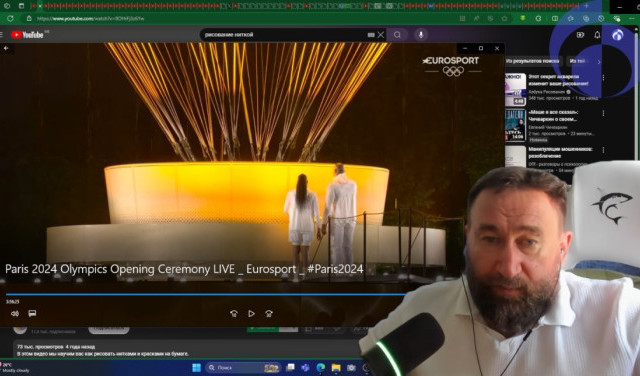Image resolution: width=640 pixels, height=376 pixels.
Task: Play the Olympics ceremony video
Action: (x=251, y=314)
